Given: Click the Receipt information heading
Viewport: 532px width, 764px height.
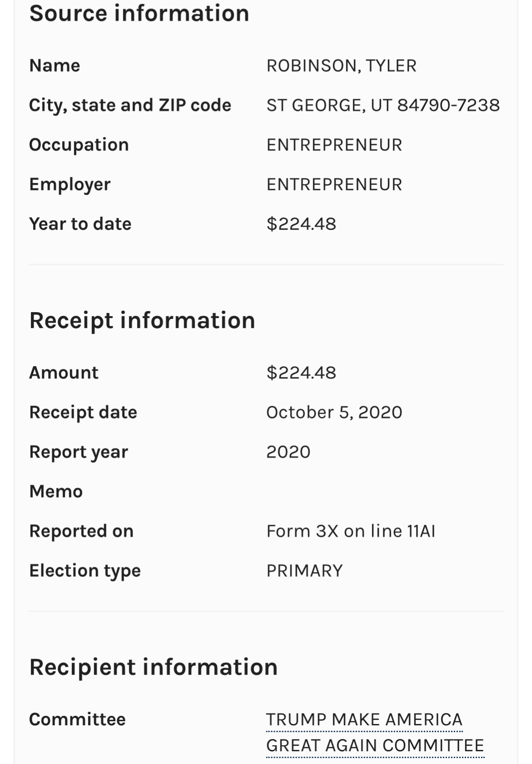Looking at the screenshot, I should (x=142, y=320).
